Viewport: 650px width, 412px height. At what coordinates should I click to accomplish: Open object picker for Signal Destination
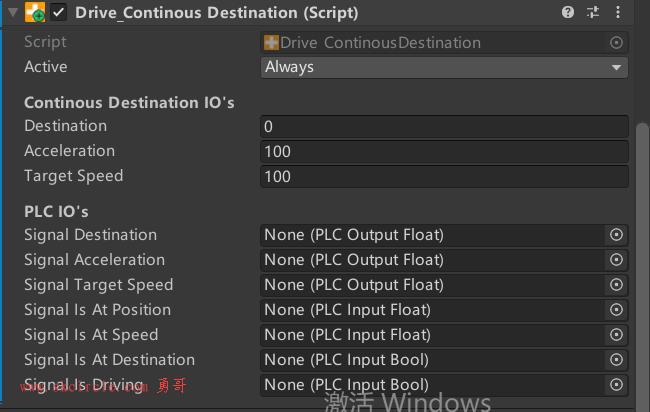616,235
